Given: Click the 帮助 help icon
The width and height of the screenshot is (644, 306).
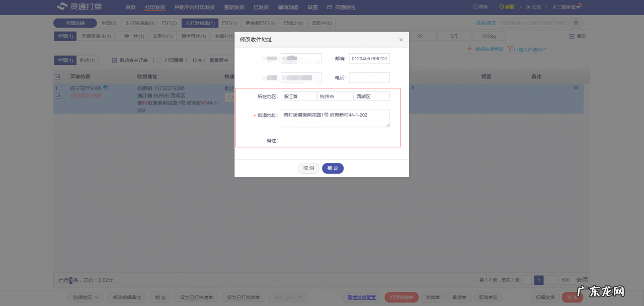Looking at the screenshot, I should point(475,7).
